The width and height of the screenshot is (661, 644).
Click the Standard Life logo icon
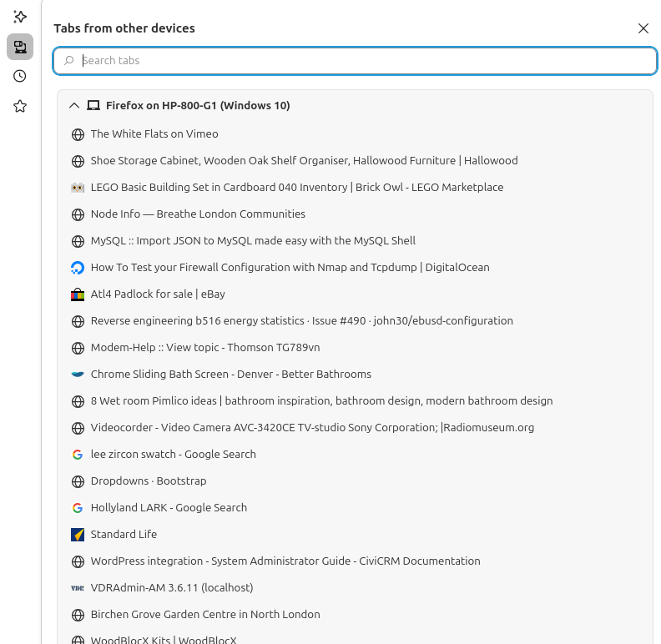point(78,535)
